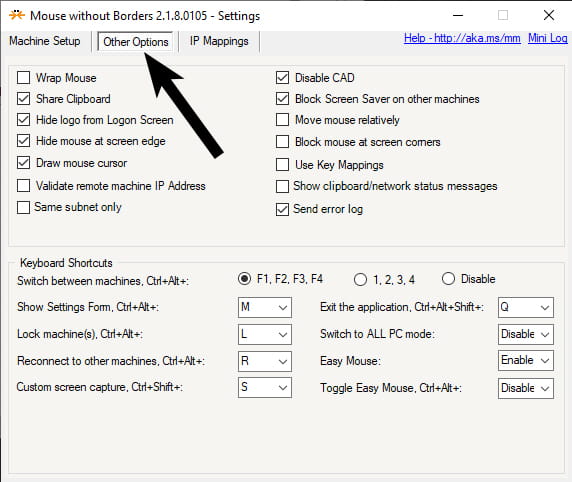572x482 pixels.
Task: Click the Show Settings Form, Ctrl+Alt+ label
Action: (x=88, y=307)
